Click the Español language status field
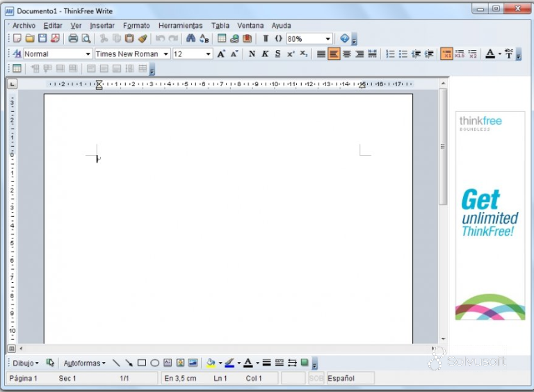 point(350,378)
